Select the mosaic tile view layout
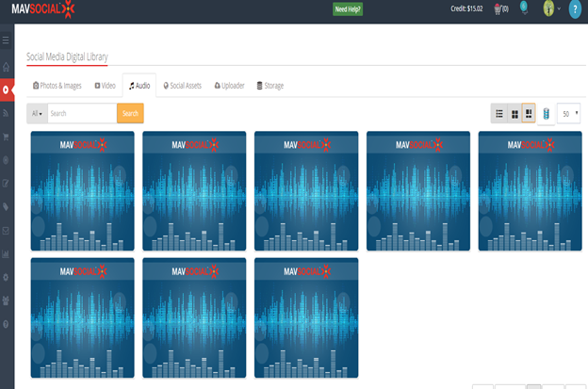The width and height of the screenshot is (588, 389). point(529,114)
